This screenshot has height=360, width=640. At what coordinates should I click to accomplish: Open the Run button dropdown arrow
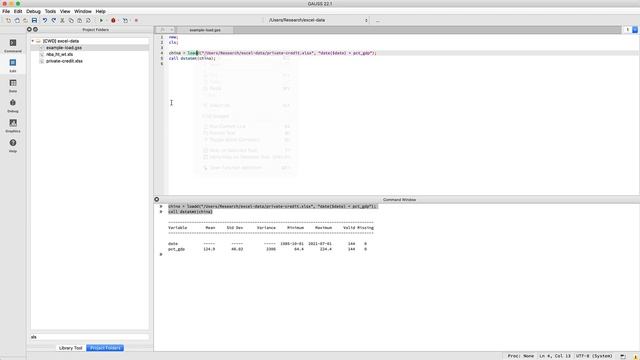[x=106, y=20]
